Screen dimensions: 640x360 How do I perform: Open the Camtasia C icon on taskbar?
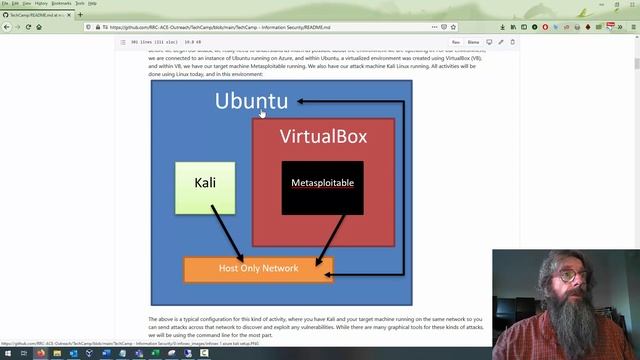(204, 353)
